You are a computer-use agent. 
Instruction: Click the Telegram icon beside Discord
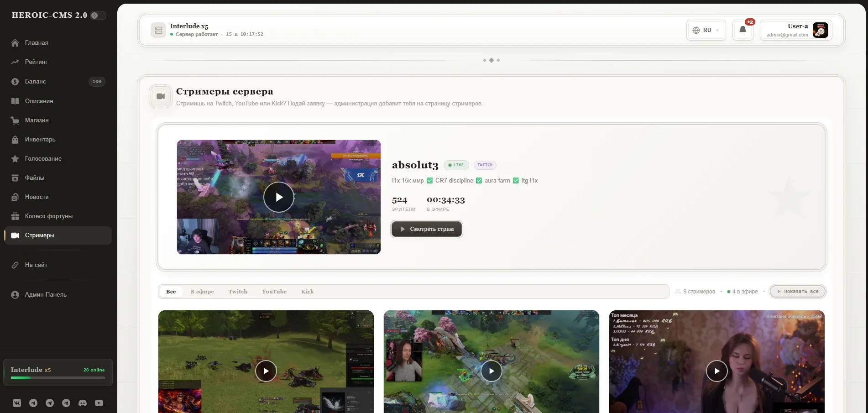click(x=66, y=403)
